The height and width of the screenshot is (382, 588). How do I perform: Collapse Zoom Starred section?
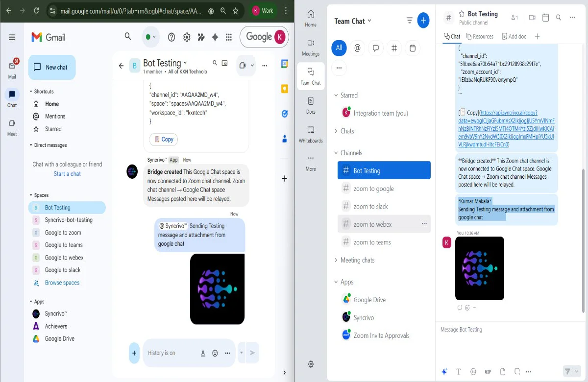tap(336, 95)
